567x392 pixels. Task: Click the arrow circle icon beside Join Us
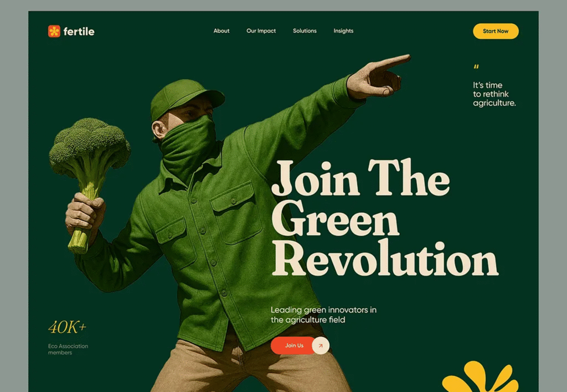321,345
